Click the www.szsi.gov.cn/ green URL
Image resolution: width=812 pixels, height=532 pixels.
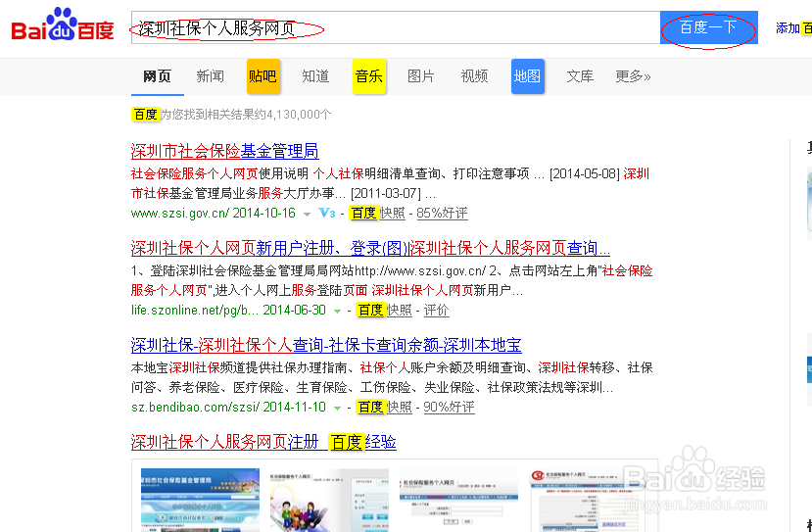[x=180, y=213]
